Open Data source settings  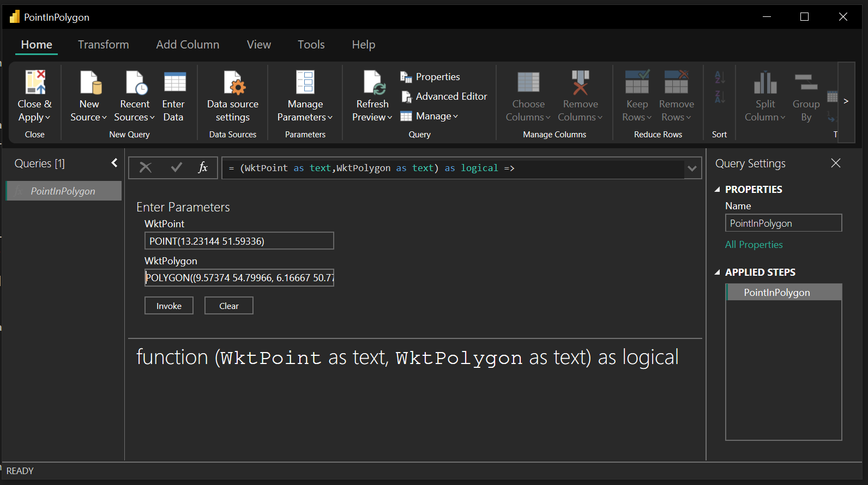(x=233, y=97)
